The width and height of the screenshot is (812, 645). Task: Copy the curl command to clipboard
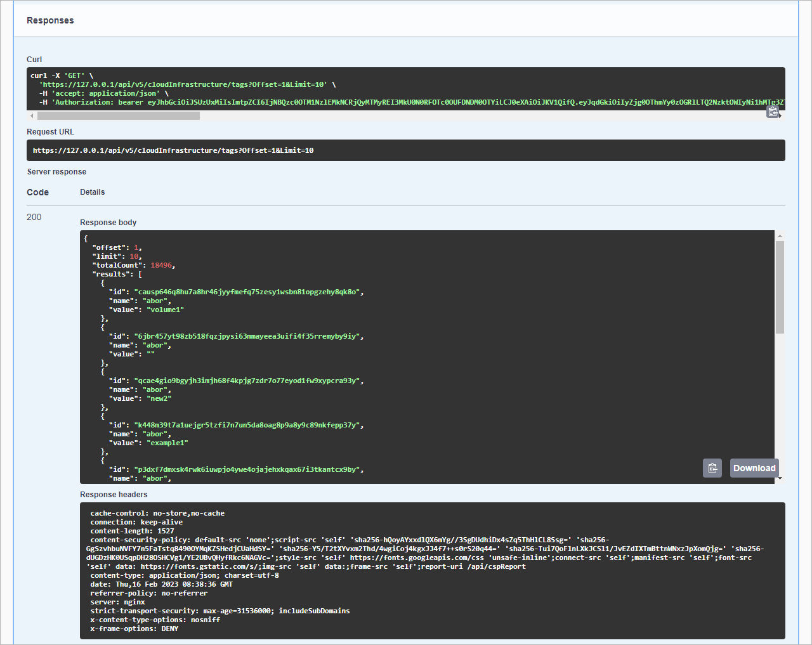click(773, 112)
